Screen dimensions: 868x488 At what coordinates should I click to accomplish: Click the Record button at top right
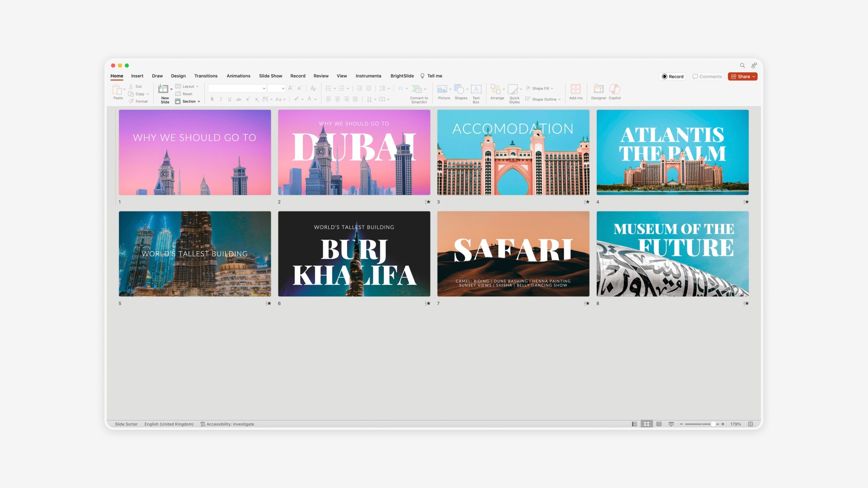pos(672,77)
